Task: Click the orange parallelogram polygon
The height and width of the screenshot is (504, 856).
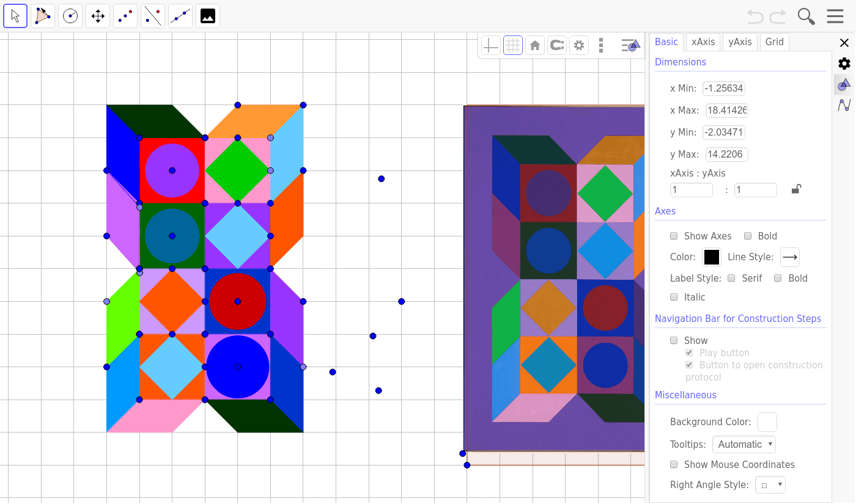Action: click(x=254, y=121)
